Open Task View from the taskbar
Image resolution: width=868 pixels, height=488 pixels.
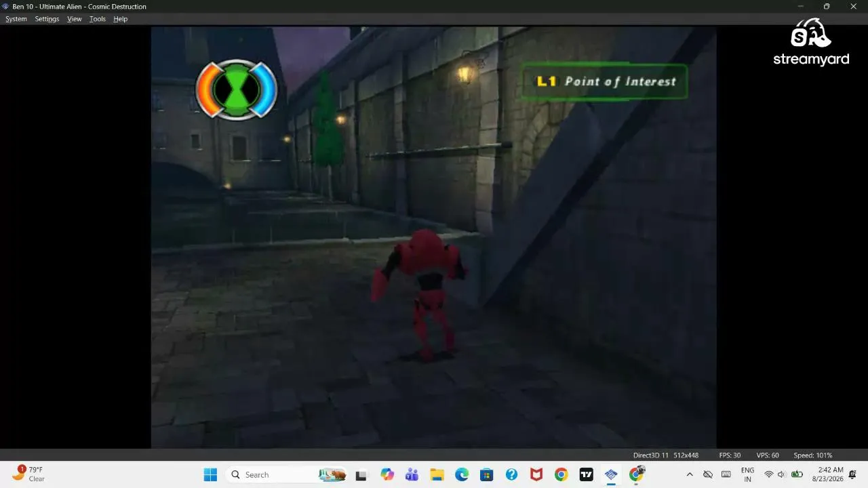click(x=361, y=475)
